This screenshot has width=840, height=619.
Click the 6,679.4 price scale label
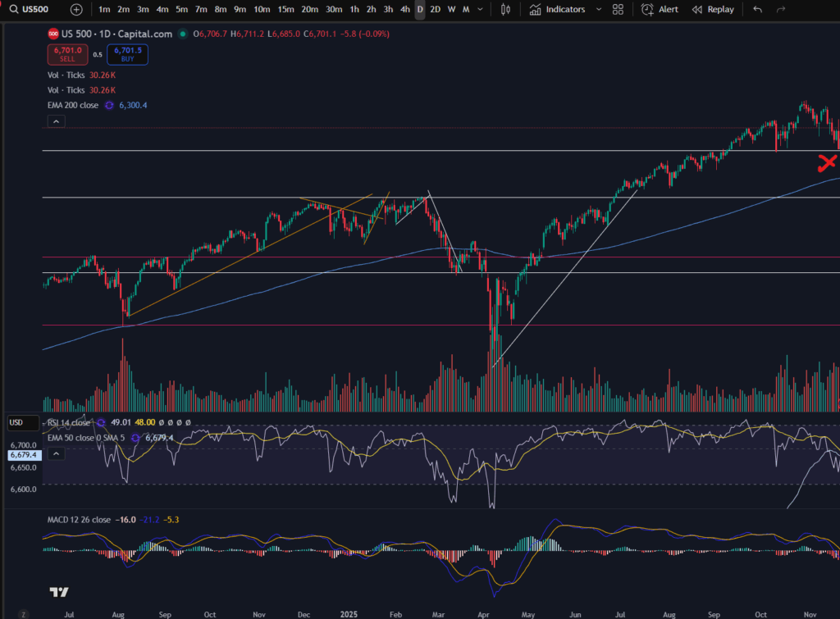tap(24, 455)
